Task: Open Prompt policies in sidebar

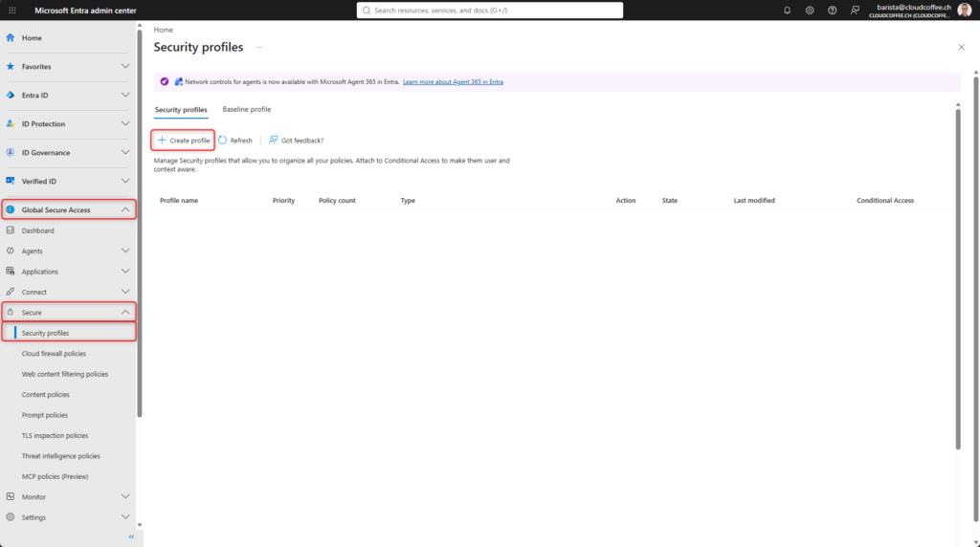Action: pos(44,415)
